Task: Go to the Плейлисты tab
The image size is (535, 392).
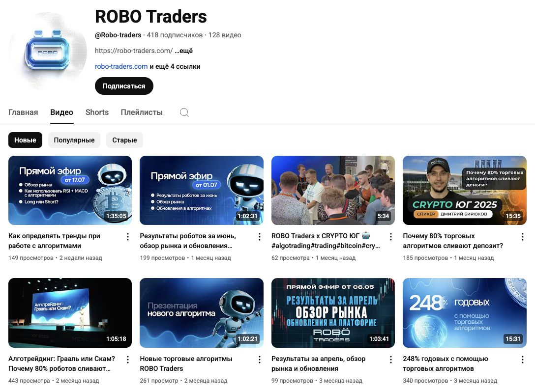Action: coord(142,112)
